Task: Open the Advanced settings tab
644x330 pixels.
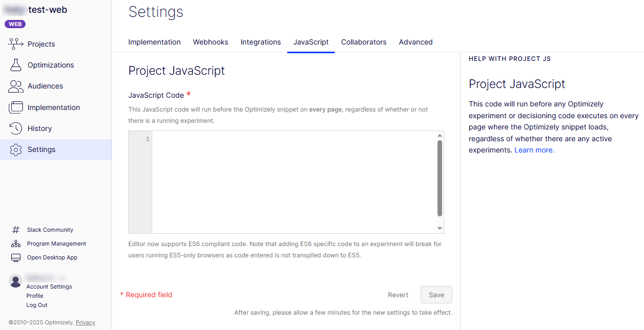Action: tap(416, 42)
